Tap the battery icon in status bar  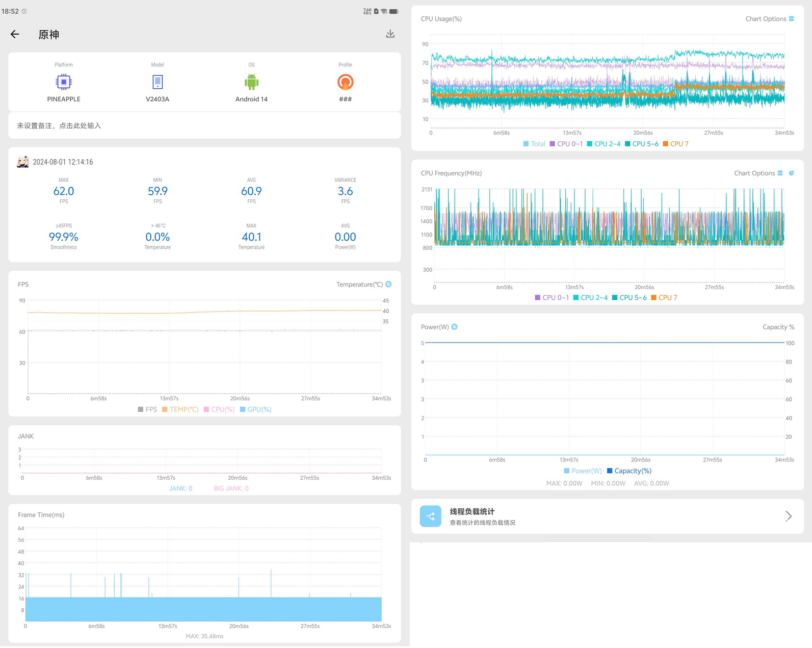click(x=394, y=11)
